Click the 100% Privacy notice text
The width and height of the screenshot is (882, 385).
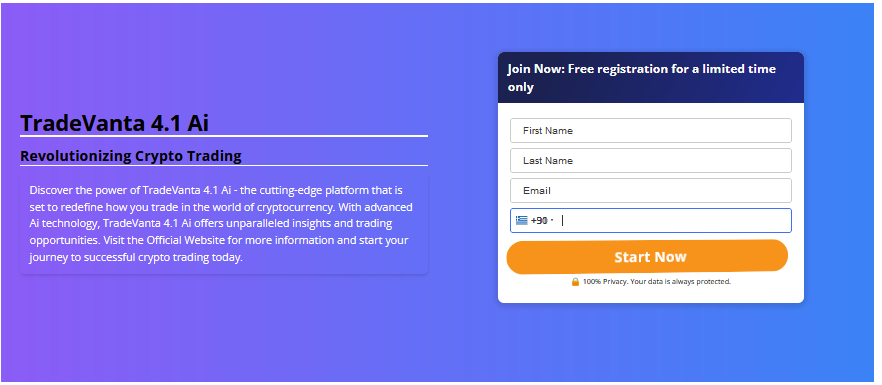pyautogui.click(x=656, y=281)
